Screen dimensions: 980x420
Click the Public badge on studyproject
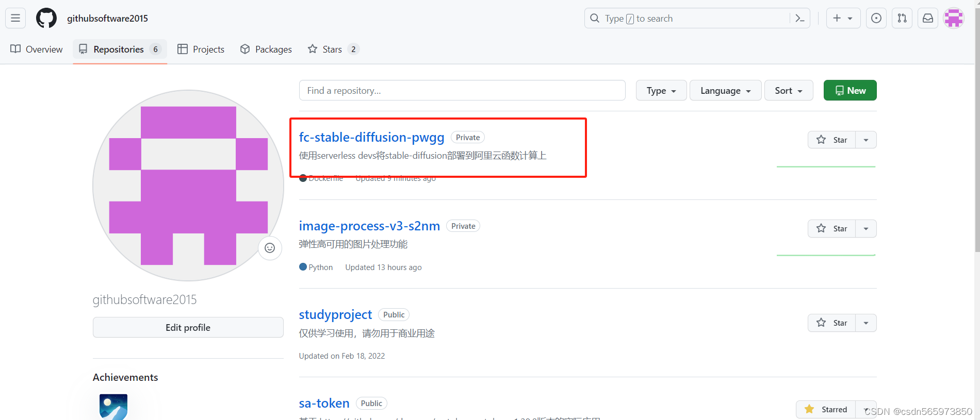click(x=394, y=314)
